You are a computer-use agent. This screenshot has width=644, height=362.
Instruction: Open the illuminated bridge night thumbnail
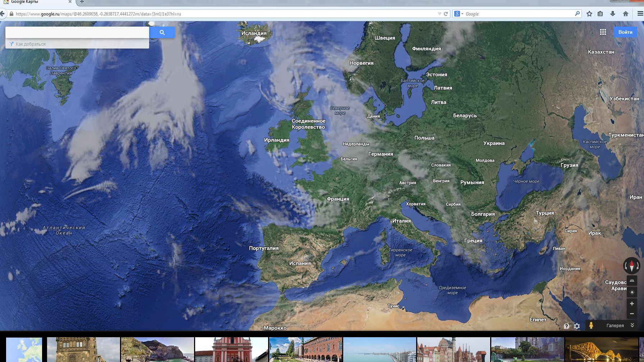(602, 349)
